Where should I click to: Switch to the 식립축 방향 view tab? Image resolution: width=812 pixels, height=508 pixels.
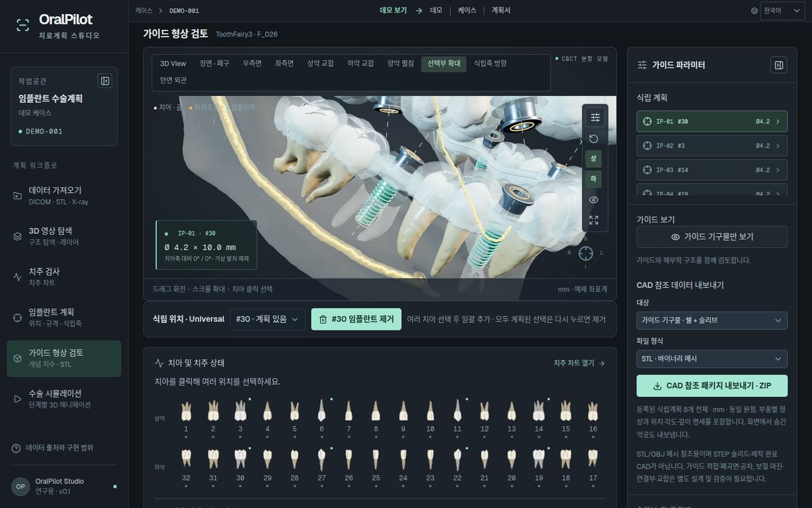[x=490, y=64]
